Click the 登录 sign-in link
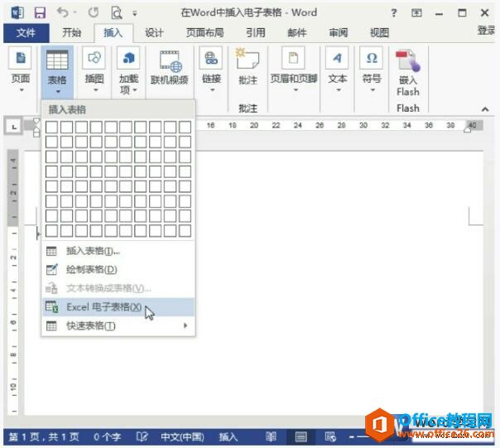Screen dimensions: 500x448 pyautogui.click(x=486, y=31)
